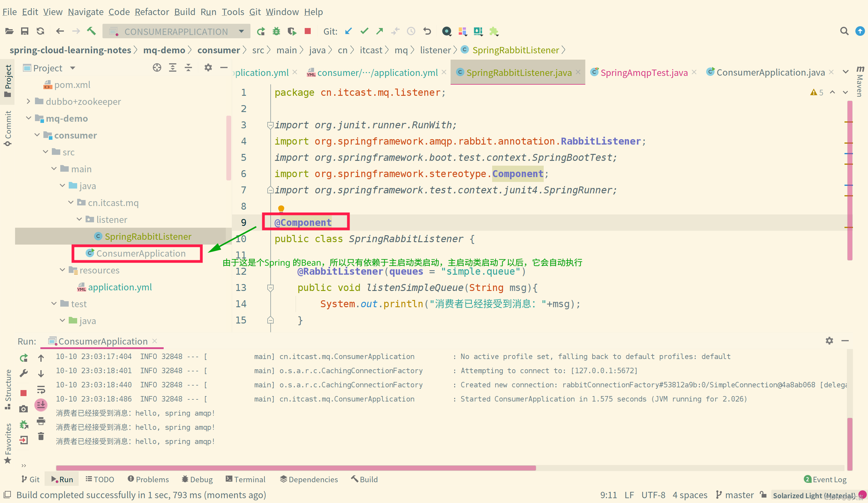Stop the process in Run panel
Image resolution: width=868 pixels, height=503 pixels.
(24, 393)
